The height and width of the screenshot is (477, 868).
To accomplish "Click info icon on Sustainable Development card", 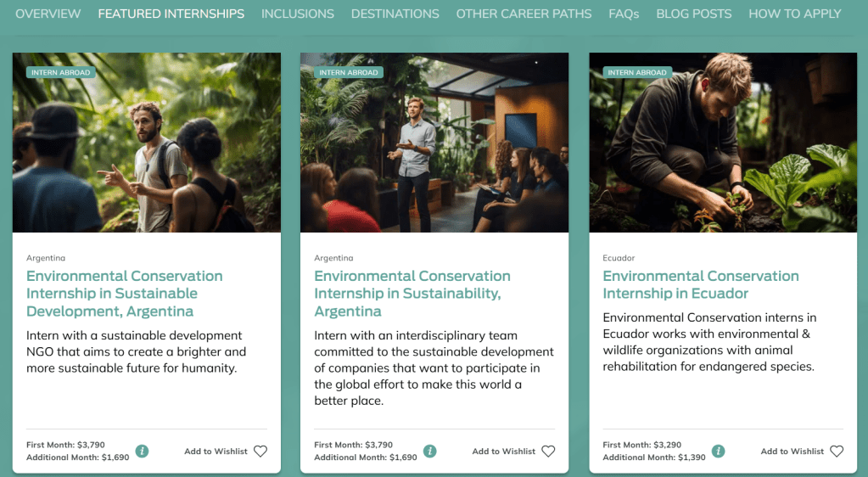I will (x=142, y=451).
